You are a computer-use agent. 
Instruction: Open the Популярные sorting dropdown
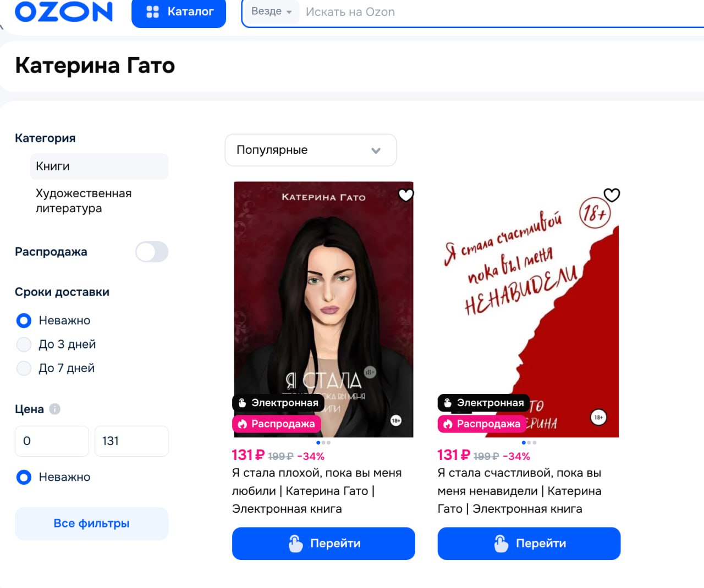tap(311, 150)
